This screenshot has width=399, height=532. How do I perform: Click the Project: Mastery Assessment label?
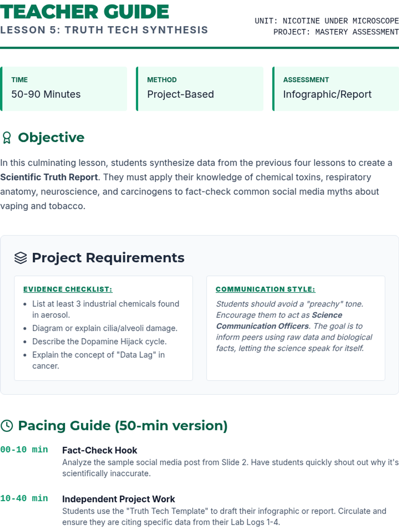pyautogui.click(x=336, y=32)
